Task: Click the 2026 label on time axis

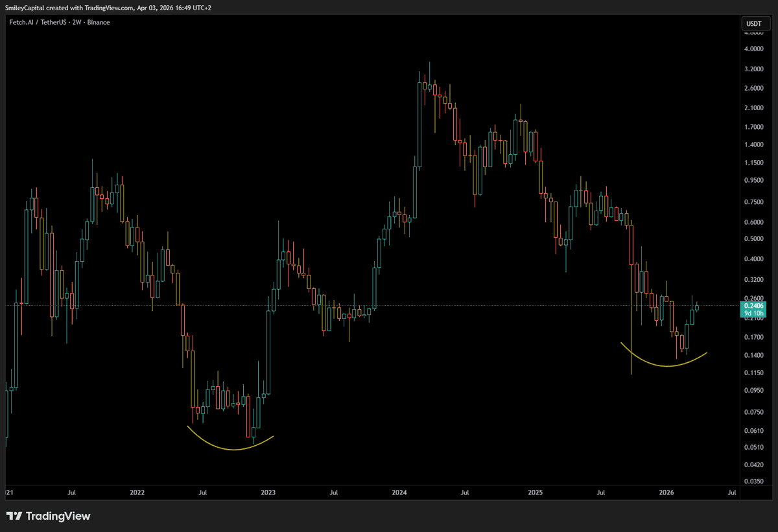Action: (666, 493)
